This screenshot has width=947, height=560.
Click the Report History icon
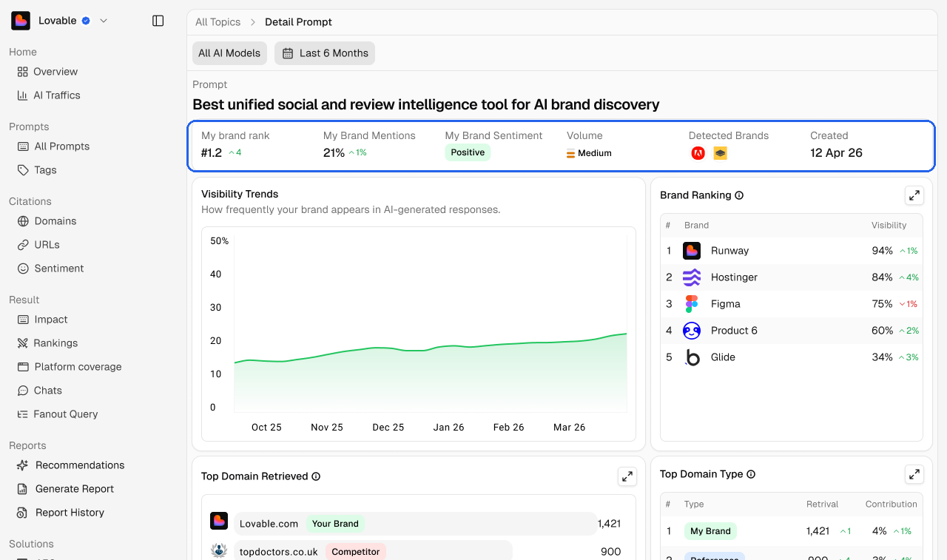tap(23, 513)
